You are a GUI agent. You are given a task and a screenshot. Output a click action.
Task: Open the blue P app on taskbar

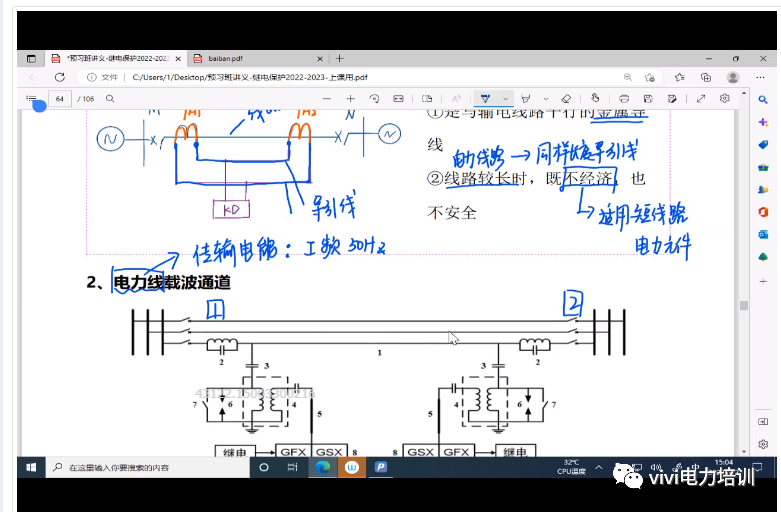tap(381, 468)
